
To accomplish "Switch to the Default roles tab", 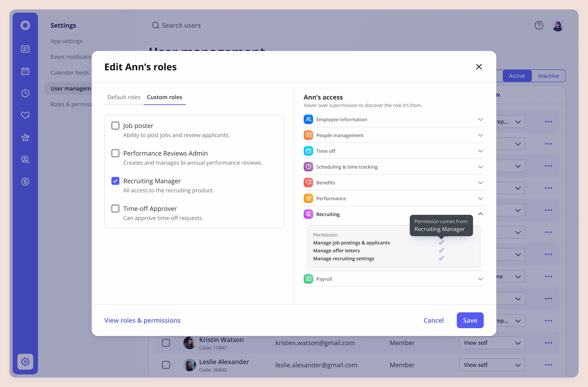I will click(124, 97).
